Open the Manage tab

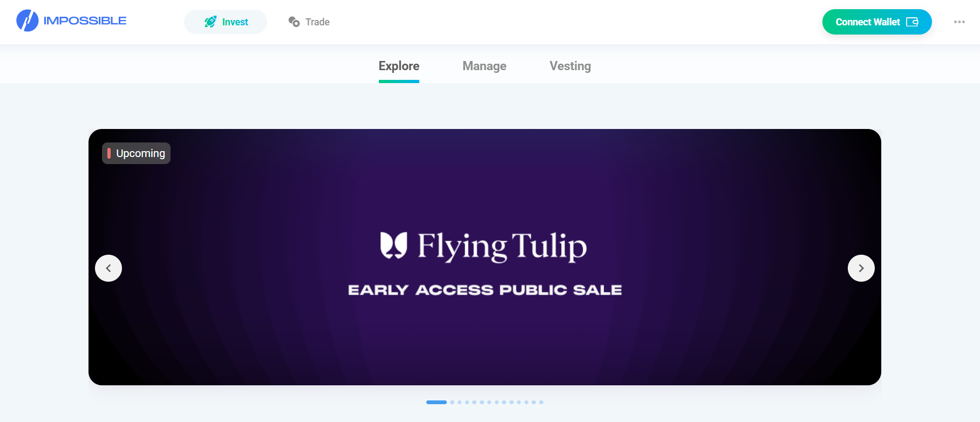(x=484, y=66)
